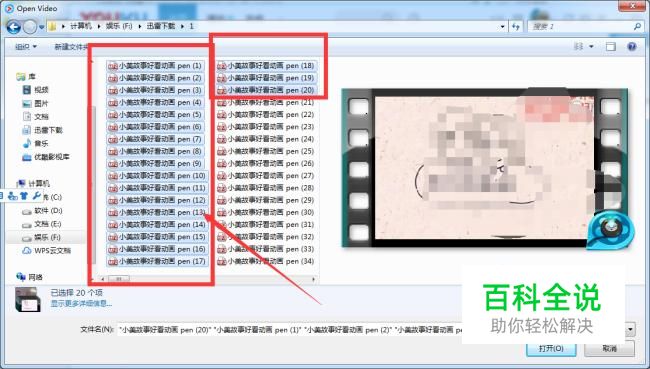Click the search magnifier icon

pyautogui.click(x=637, y=27)
